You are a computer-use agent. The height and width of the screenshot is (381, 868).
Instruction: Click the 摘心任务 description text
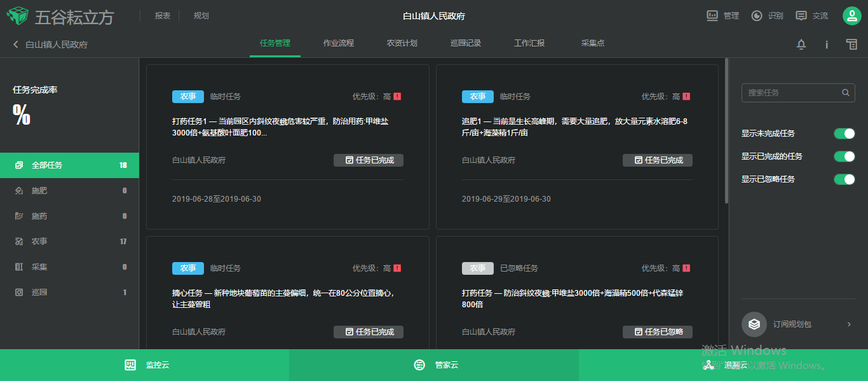click(x=283, y=299)
